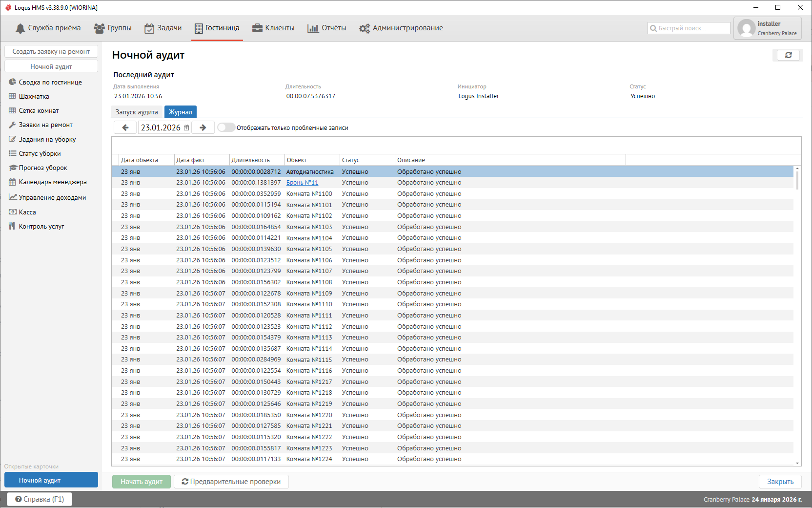Open the Отчёты menu
This screenshot has height=508, width=812.
point(327,28)
